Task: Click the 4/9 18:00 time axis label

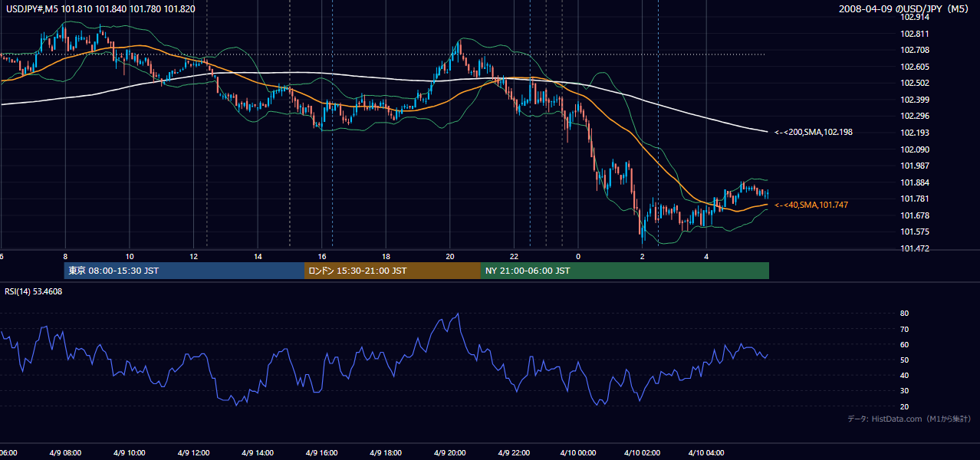Action: (386, 452)
